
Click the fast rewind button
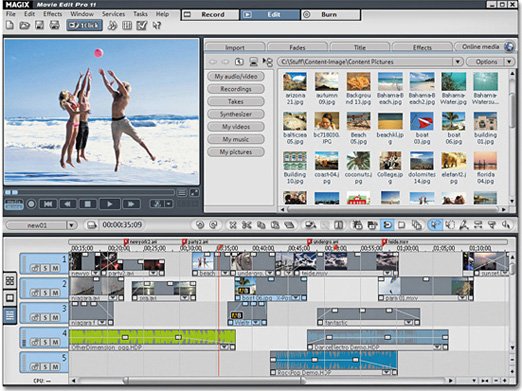[68, 204]
